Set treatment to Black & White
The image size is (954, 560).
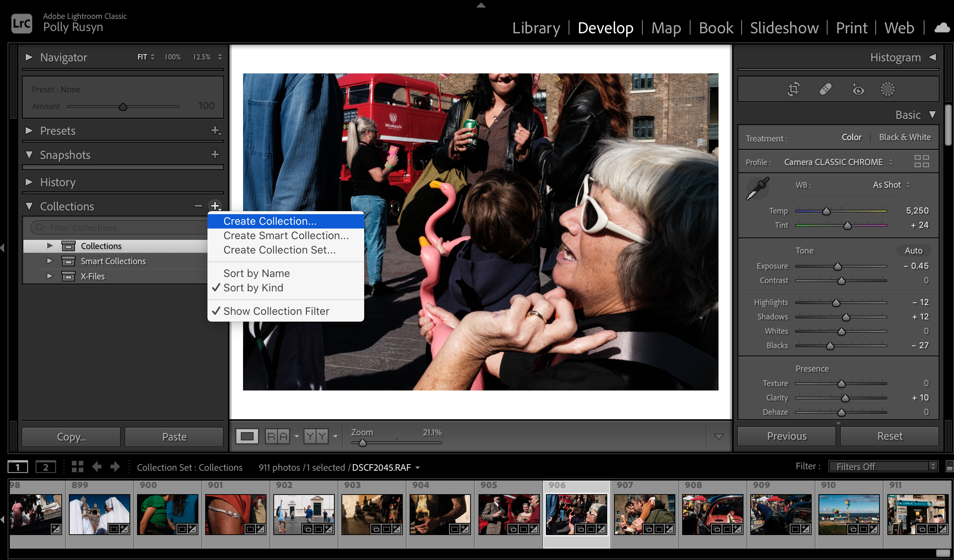pyautogui.click(x=904, y=137)
